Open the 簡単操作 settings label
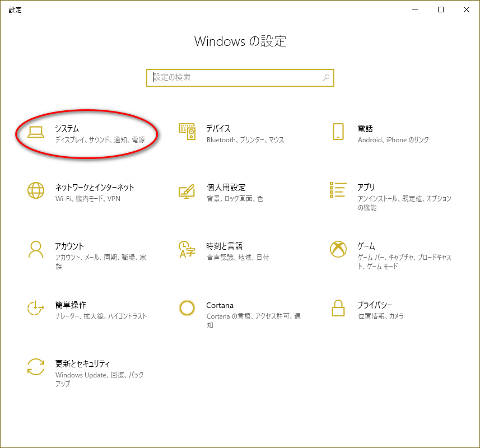The width and height of the screenshot is (480, 448). coord(71,305)
